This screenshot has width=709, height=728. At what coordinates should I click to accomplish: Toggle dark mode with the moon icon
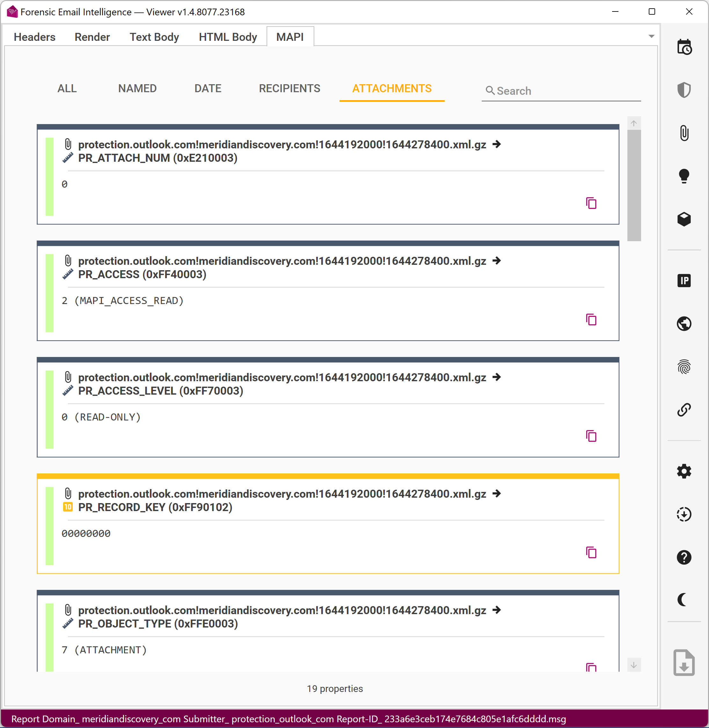tap(682, 600)
